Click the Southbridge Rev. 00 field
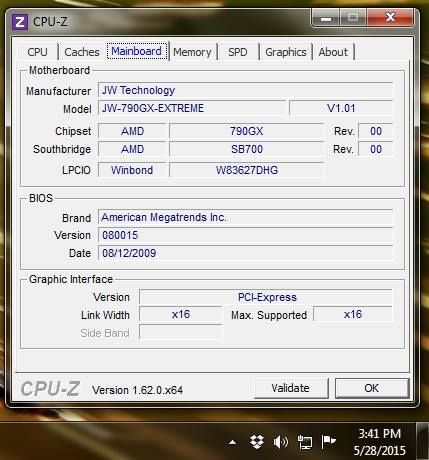Screen dimensions: 429x460 376,149
